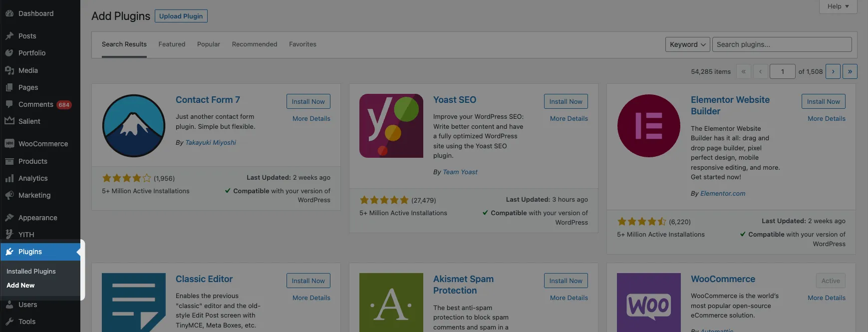Click the Comments speech bubble icon
The image size is (868, 332).
point(9,104)
